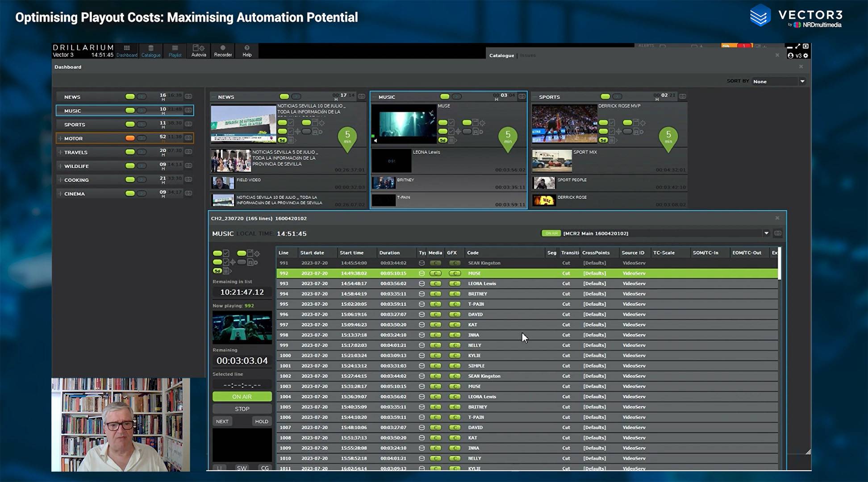Toggle the green status switch on the MUSIC list row
868x482 pixels.
click(130, 110)
